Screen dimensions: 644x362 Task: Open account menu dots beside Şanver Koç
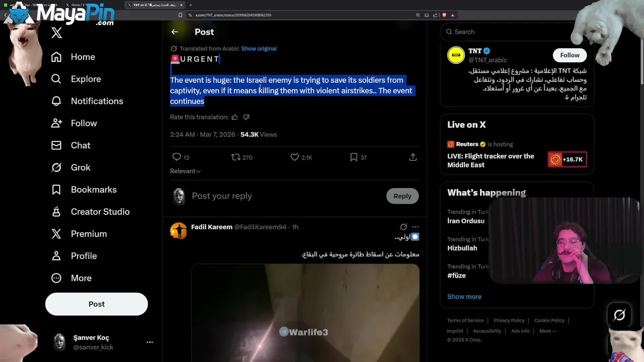149,342
